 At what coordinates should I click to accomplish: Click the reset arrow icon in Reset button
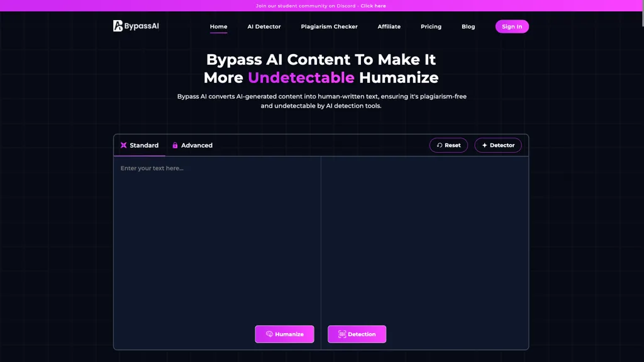(439, 145)
